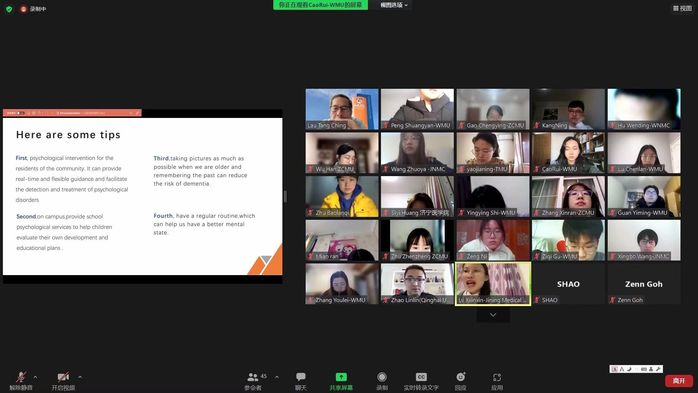698x393 pixels.
Task: Select Zhang Youlei-WMU's video tile
Action: [342, 284]
